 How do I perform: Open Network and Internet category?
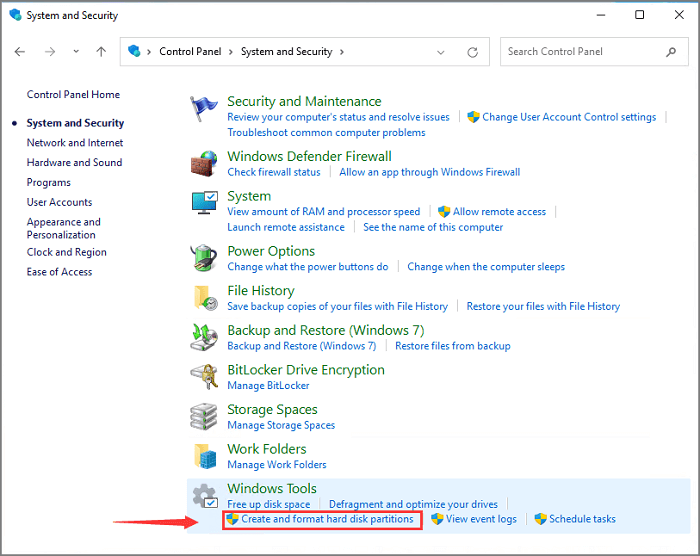(x=75, y=143)
